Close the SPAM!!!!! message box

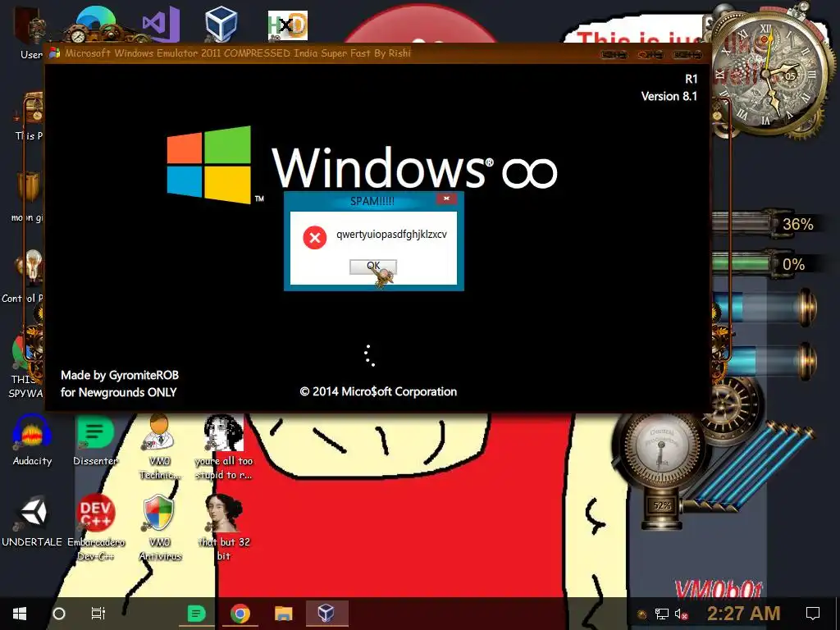pos(446,199)
